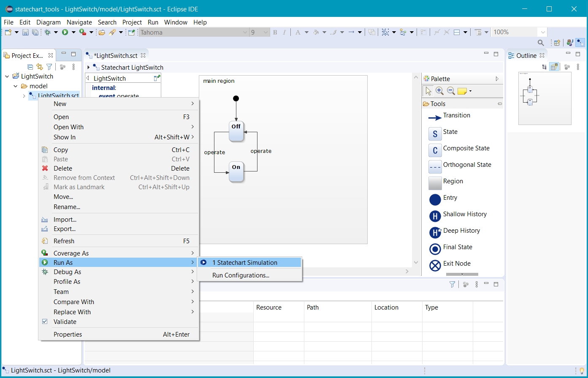Open the Diagram menu in menu bar
Viewport: 588px width, 378px height.
49,22
